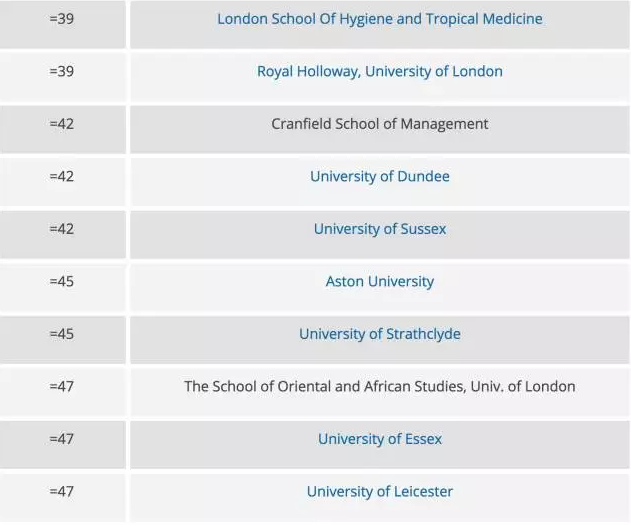Follow the University of Strathclyde link
The width and height of the screenshot is (631, 528).
pyautogui.click(x=380, y=334)
